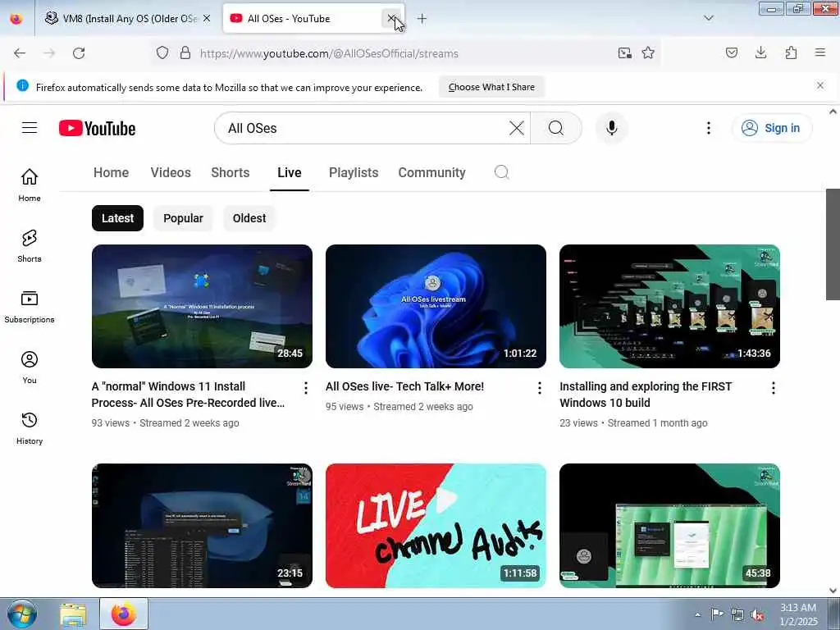Viewport: 840px width, 630px height.
Task: Select Oldest sort chip
Action: click(249, 218)
